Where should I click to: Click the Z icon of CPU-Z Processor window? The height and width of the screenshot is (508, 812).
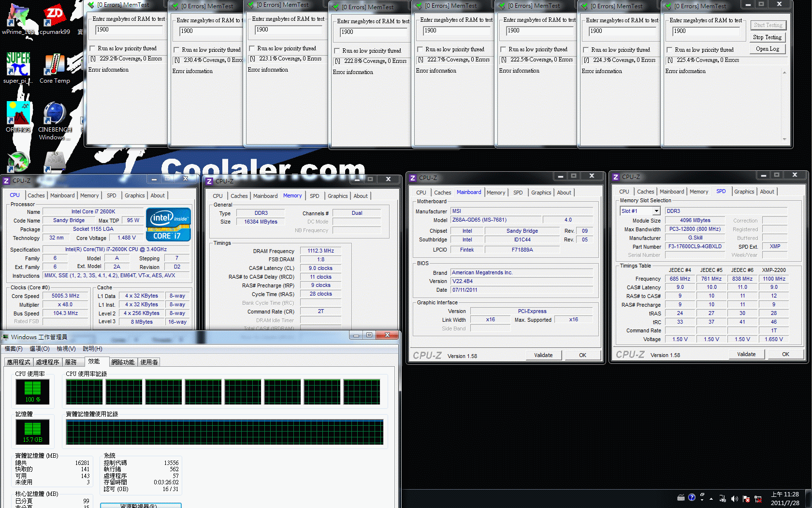tap(6, 180)
